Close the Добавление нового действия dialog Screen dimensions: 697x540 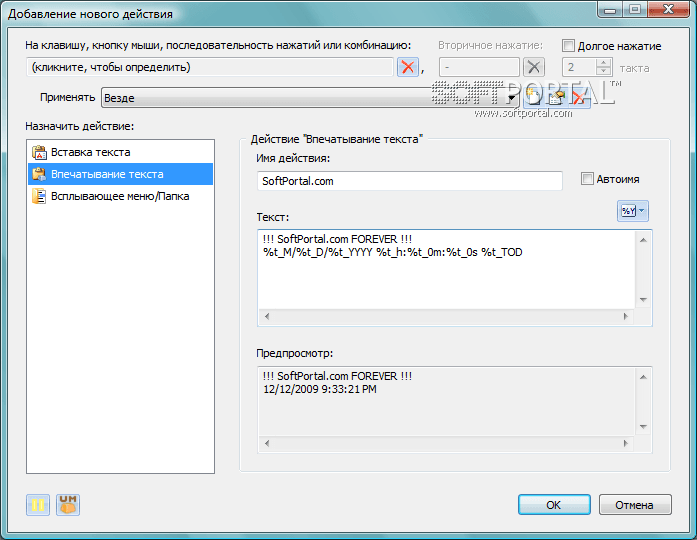(669, 9)
